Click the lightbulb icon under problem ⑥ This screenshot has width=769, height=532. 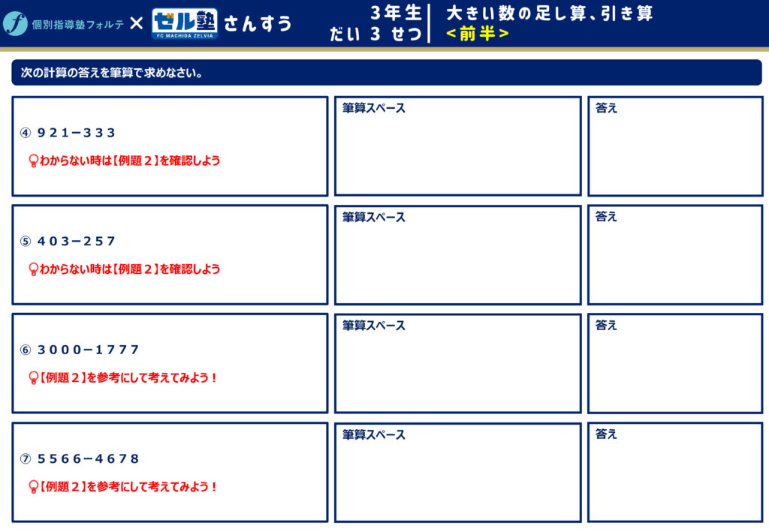coord(32,377)
